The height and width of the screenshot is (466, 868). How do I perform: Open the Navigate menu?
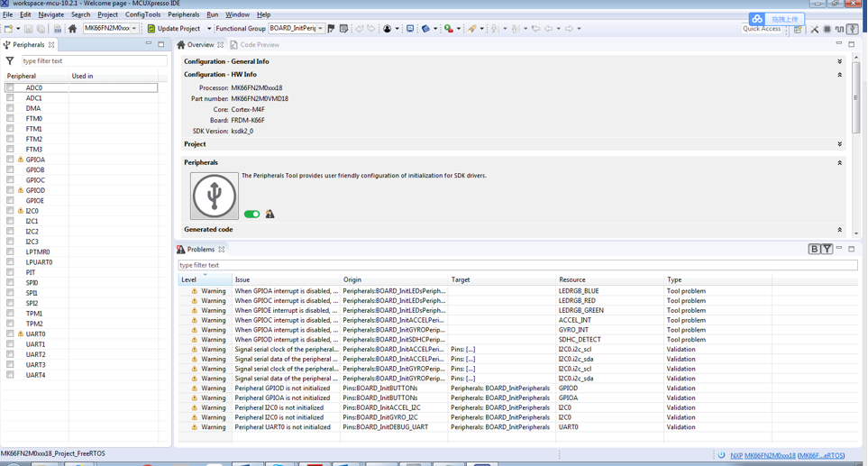tap(51, 14)
